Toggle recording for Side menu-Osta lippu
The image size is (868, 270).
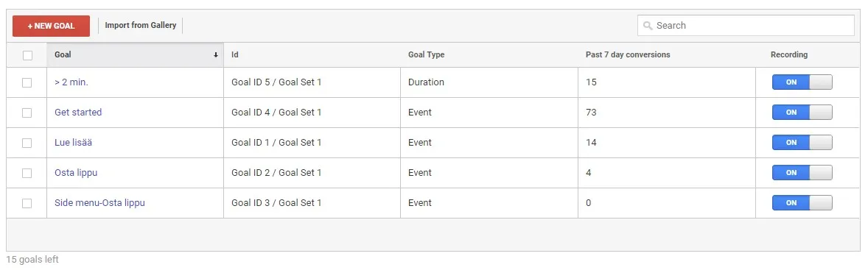pyautogui.click(x=802, y=202)
